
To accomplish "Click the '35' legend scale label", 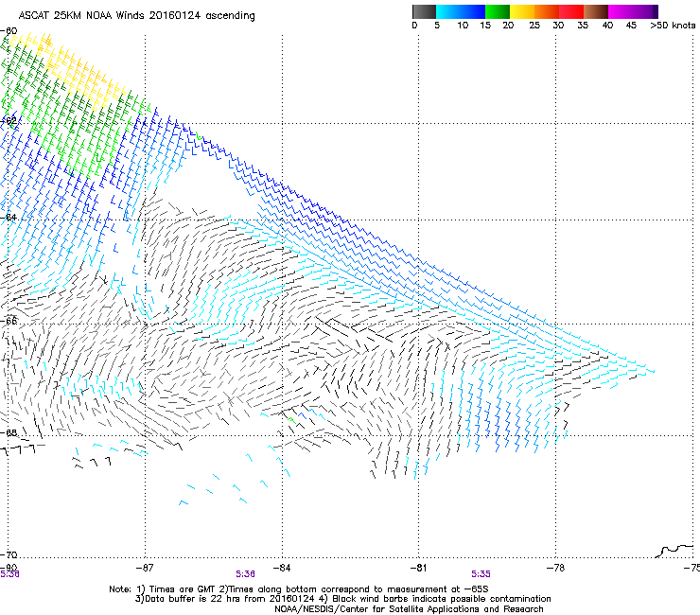I will (583, 26).
